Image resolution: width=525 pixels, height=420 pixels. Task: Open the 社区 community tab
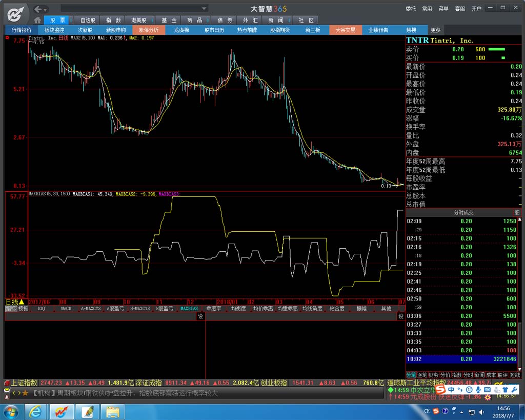point(306,21)
